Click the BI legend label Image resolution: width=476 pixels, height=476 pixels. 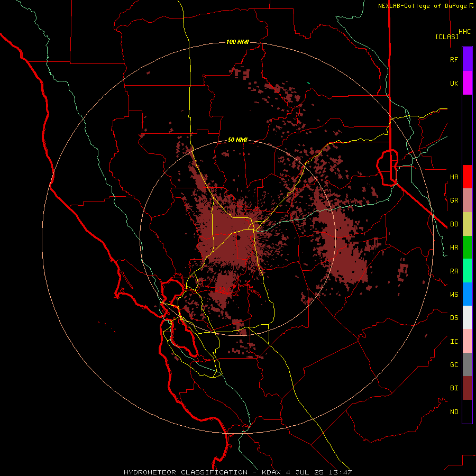pyautogui.click(x=454, y=388)
